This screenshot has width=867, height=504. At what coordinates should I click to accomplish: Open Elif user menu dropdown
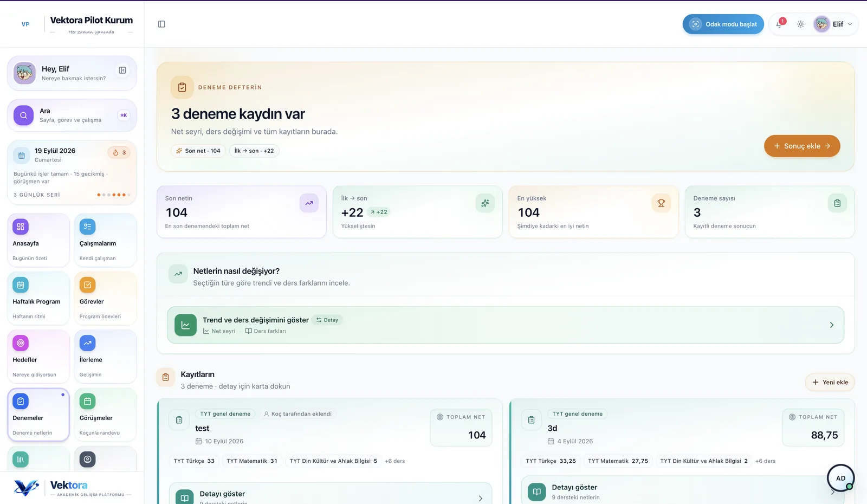coord(833,24)
